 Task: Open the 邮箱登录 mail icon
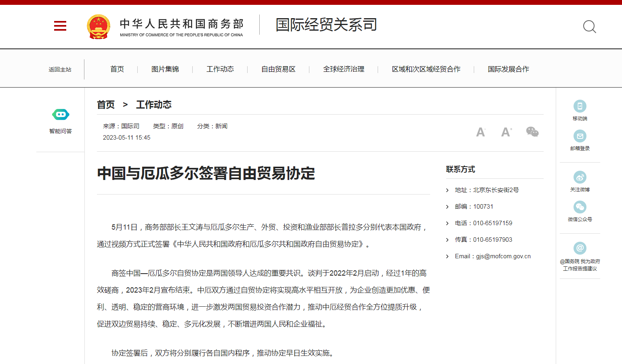580,136
